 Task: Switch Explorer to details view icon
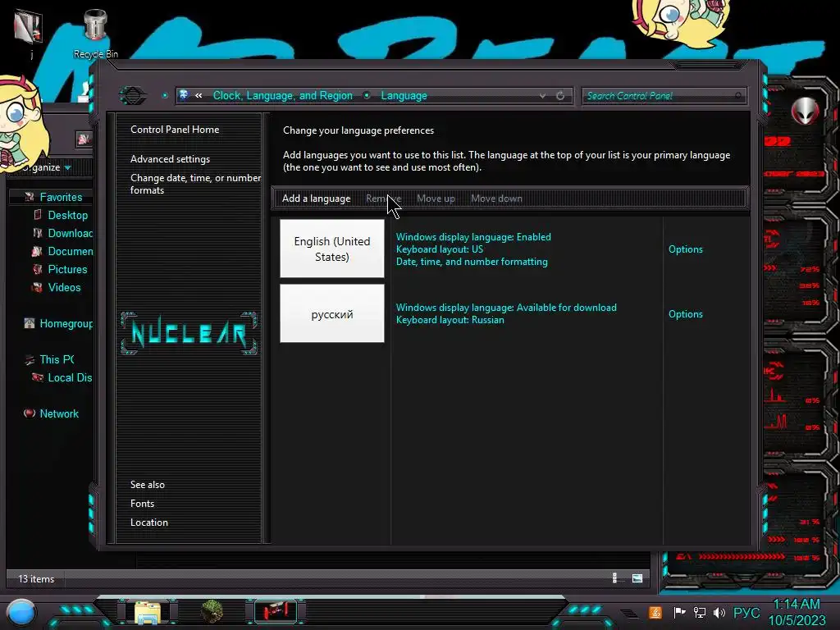tap(615, 578)
